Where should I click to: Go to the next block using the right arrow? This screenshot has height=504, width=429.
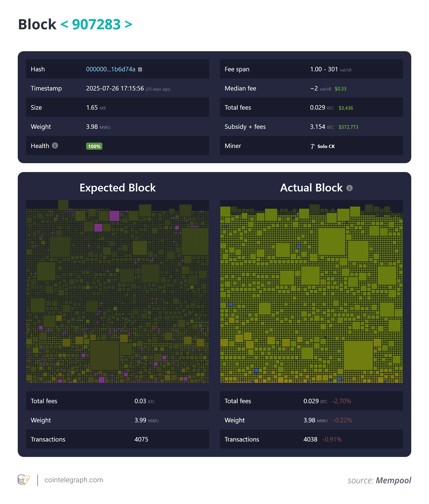coord(128,25)
